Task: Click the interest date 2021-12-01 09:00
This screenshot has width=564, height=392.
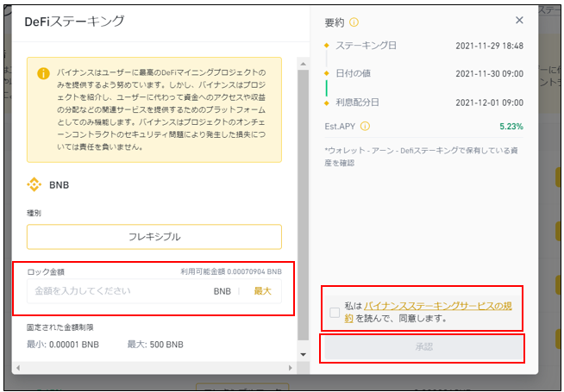Action: coord(489,103)
